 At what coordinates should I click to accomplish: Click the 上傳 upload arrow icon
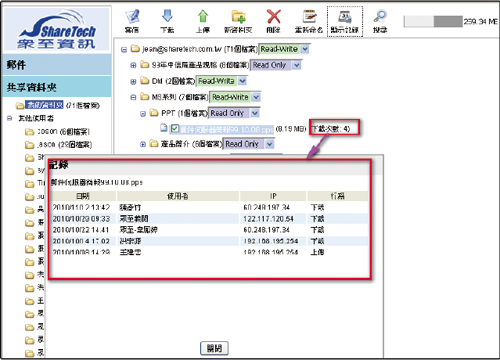pos(203,16)
